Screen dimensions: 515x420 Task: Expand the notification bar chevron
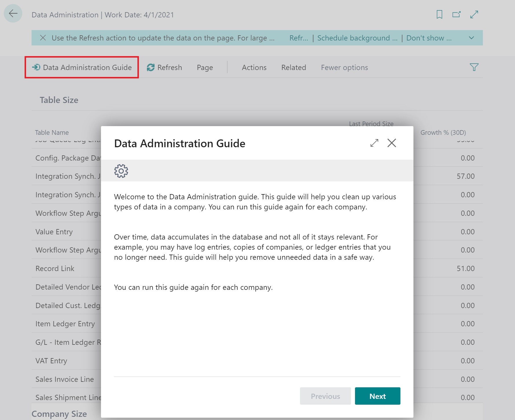tap(471, 38)
